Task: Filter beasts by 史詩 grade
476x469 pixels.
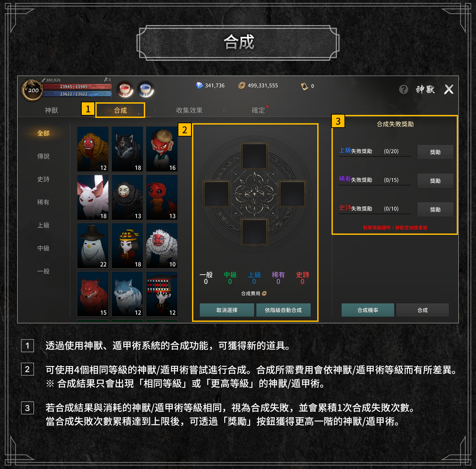Action: [44, 179]
